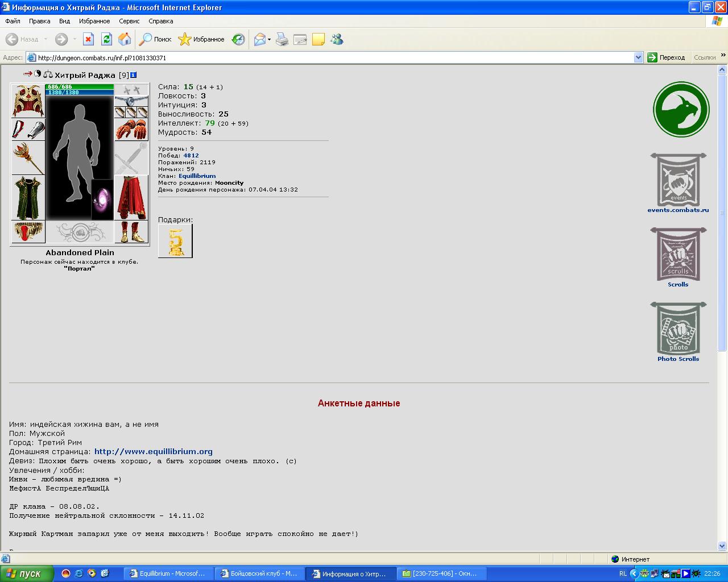The height and width of the screenshot is (582, 728).
Task: Click the yin-yang clan icon
Action: pyautogui.click(x=38, y=74)
